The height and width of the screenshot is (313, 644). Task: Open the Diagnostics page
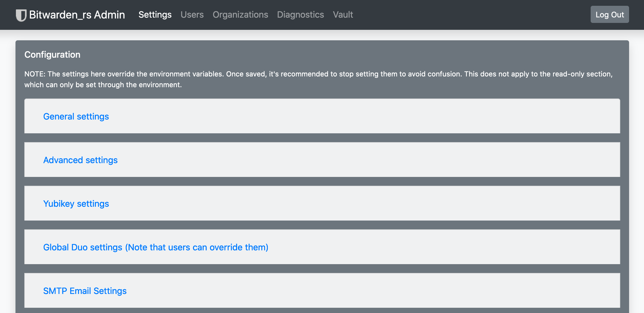point(300,15)
